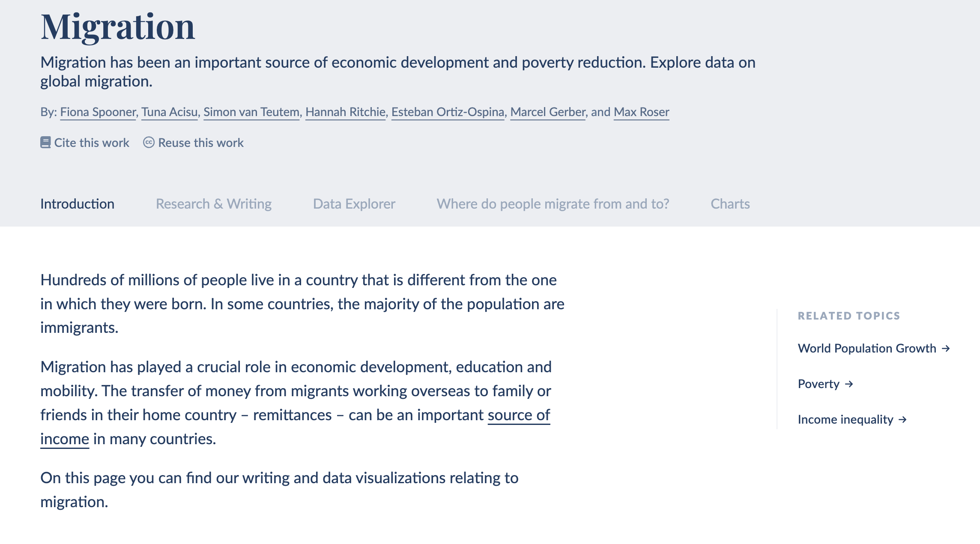Click the Reuse this work text

(200, 143)
